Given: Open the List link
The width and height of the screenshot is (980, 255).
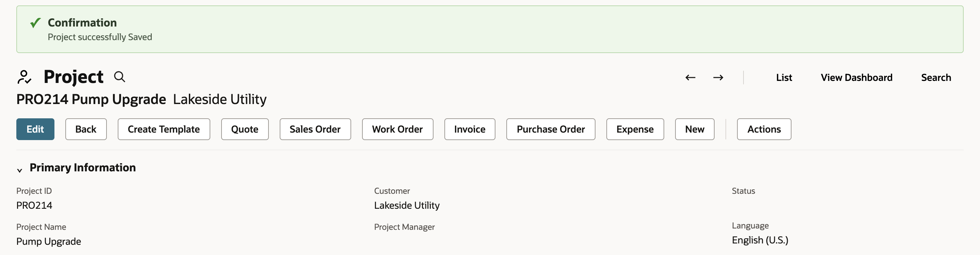Looking at the screenshot, I should (x=784, y=78).
